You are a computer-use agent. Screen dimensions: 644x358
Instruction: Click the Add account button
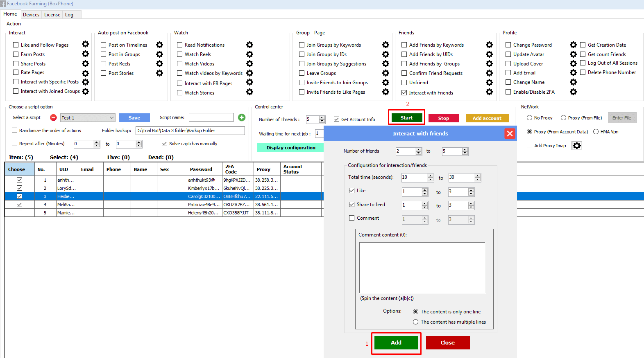pos(487,118)
